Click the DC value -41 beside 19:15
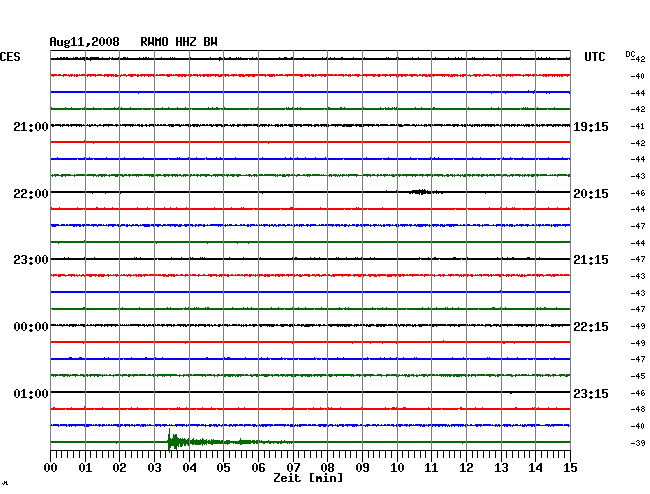The height and width of the screenshot is (494, 650). (x=638, y=126)
